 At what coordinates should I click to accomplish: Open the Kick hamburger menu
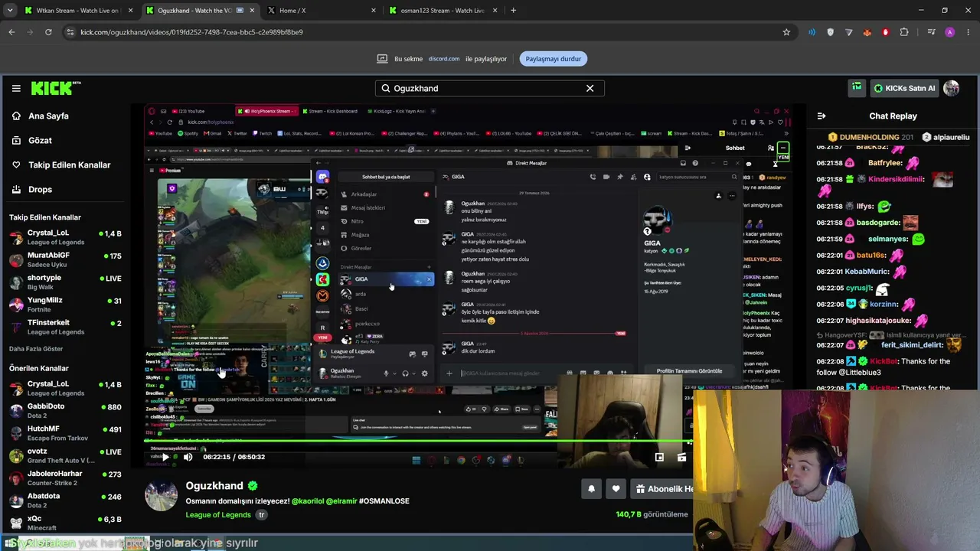coord(16,88)
